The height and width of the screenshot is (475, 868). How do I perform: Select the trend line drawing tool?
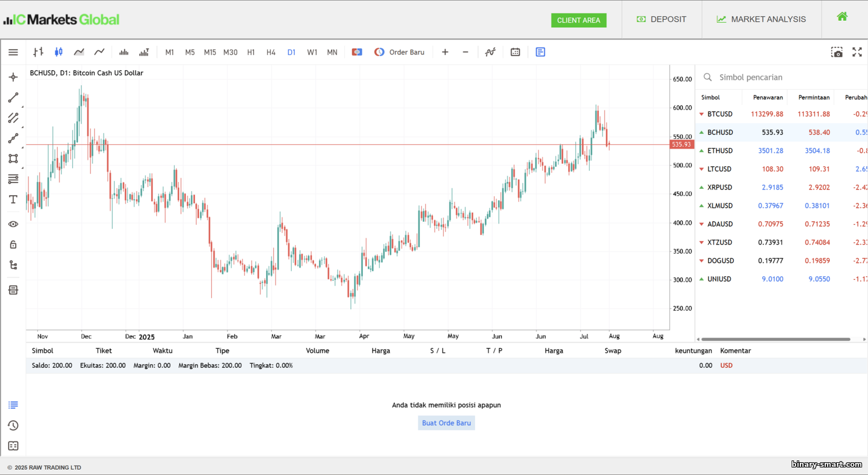pyautogui.click(x=13, y=97)
